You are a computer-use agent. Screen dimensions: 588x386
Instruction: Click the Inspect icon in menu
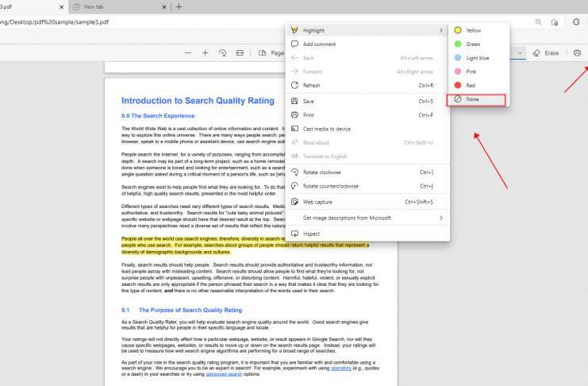pos(294,234)
